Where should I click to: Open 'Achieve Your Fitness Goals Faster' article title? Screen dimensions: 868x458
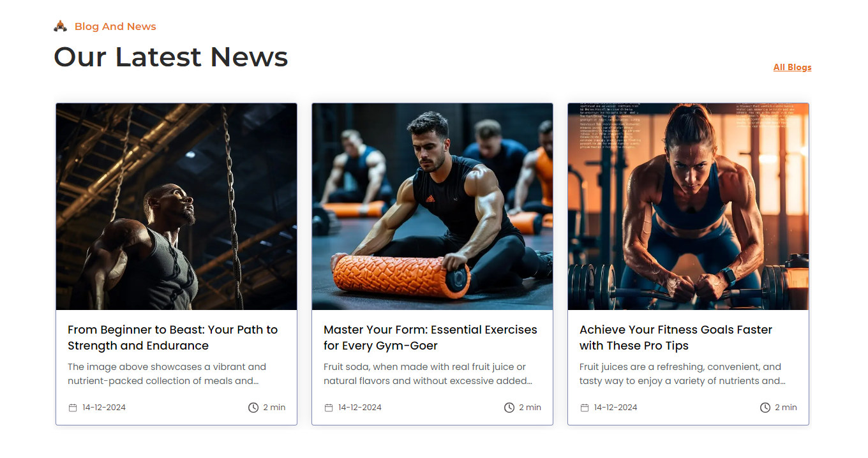(x=676, y=337)
